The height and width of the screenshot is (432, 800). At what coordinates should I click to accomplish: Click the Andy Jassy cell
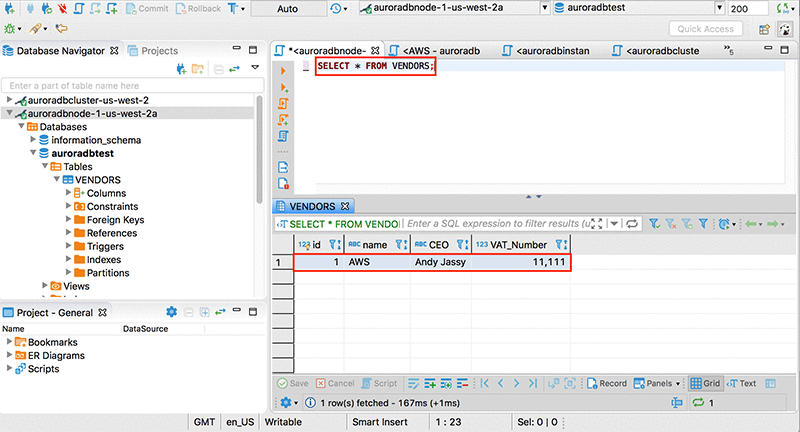(440, 262)
